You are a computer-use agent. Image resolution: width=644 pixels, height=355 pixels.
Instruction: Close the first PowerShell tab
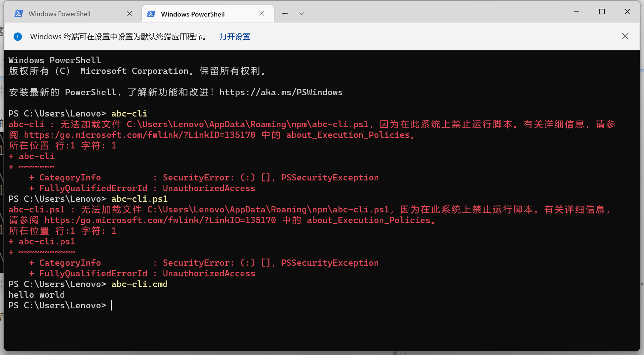[129, 14]
